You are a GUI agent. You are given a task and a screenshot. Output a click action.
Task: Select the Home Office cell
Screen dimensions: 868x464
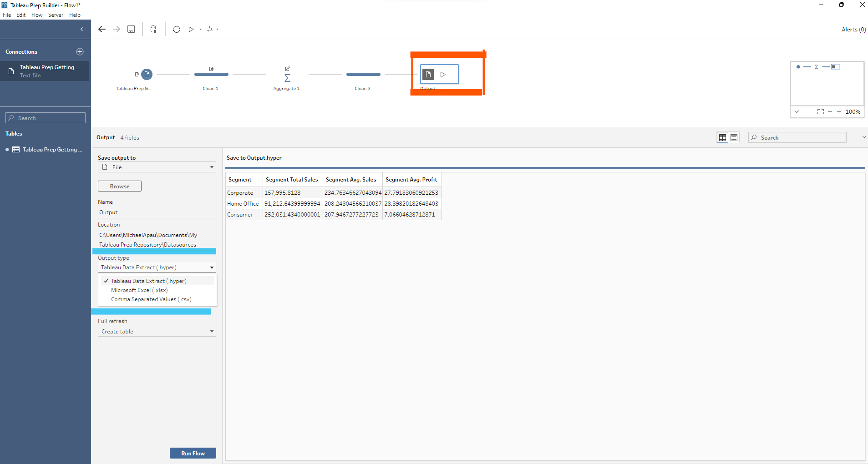point(244,204)
